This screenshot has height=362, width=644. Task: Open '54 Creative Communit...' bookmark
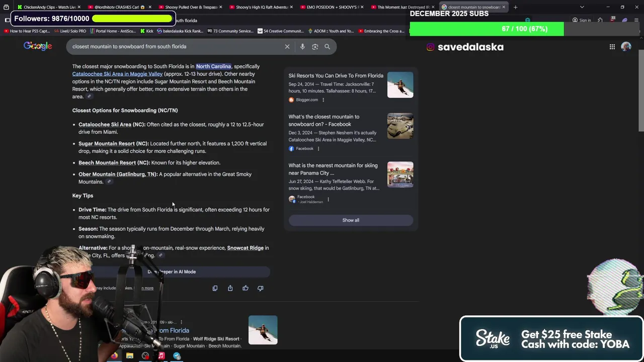(x=280, y=31)
